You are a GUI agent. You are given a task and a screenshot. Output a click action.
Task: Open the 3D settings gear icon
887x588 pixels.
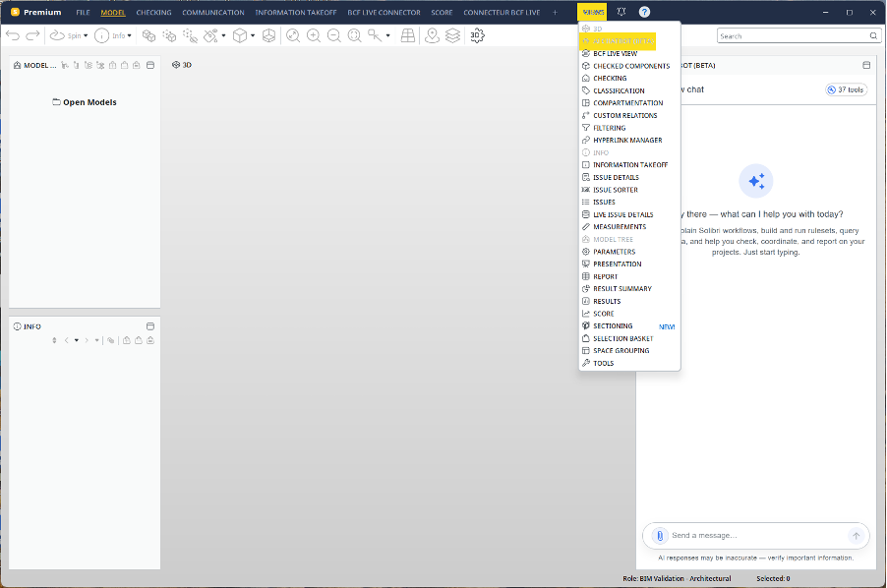[477, 35]
